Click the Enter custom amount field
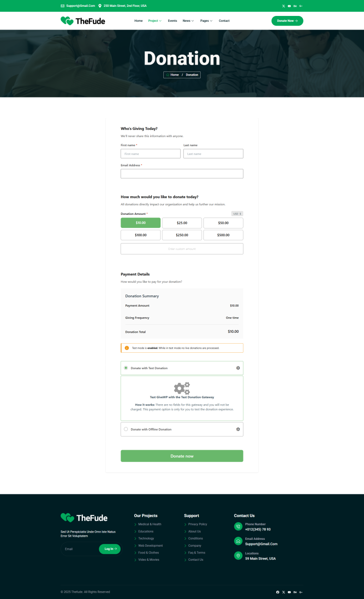The height and width of the screenshot is (599, 364). pos(182,249)
